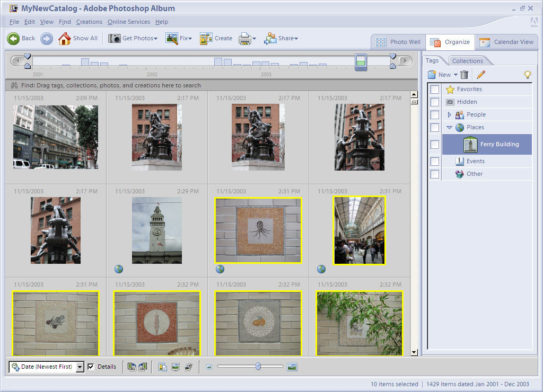The height and width of the screenshot is (392, 543).
Task: Toggle the Details checkbox
Action: pyautogui.click(x=91, y=367)
